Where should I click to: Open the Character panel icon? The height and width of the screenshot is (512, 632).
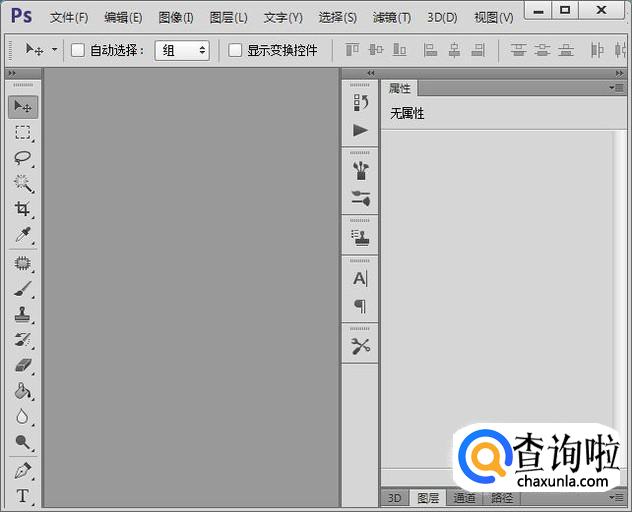[x=360, y=279]
